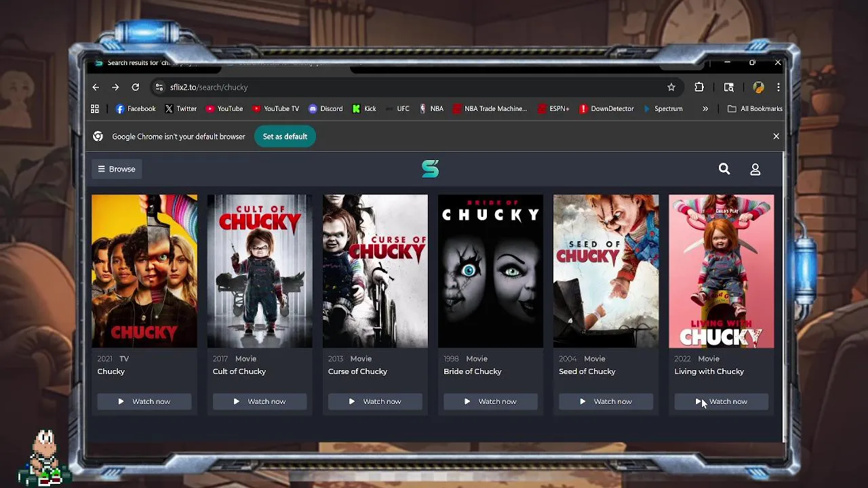Screen dimensions: 868x488
Task: Open the UFC bookmark
Action: coord(397,108)
